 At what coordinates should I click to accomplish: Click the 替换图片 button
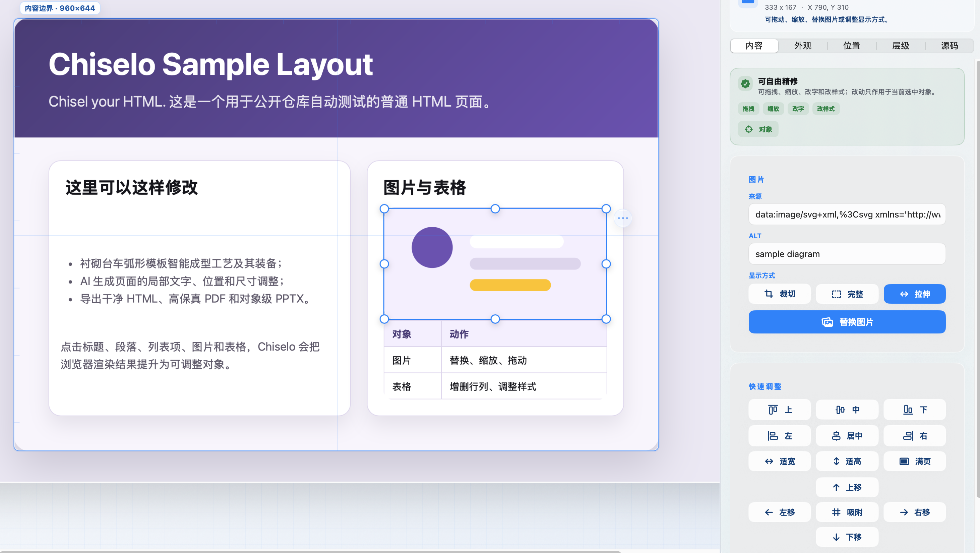[847, 322]
